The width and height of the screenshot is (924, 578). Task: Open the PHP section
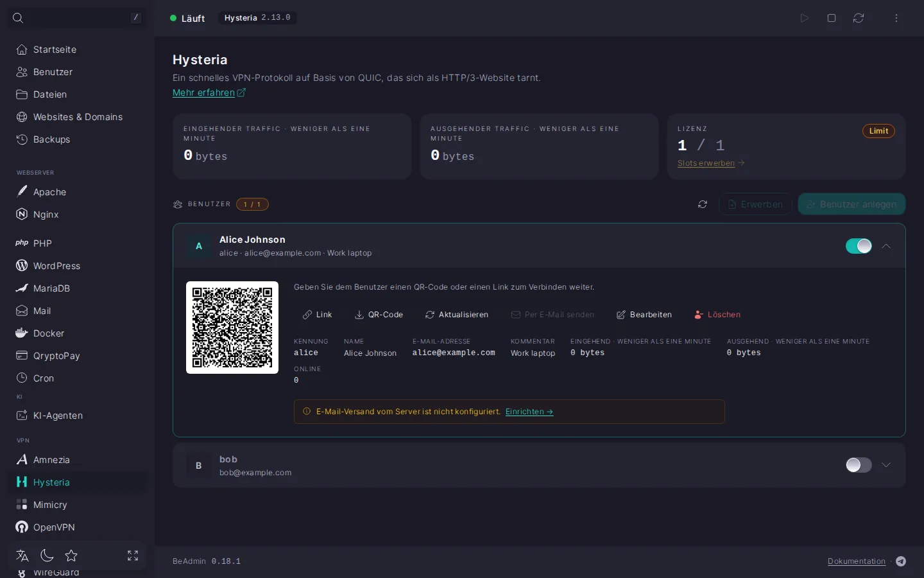pos(77,243)
